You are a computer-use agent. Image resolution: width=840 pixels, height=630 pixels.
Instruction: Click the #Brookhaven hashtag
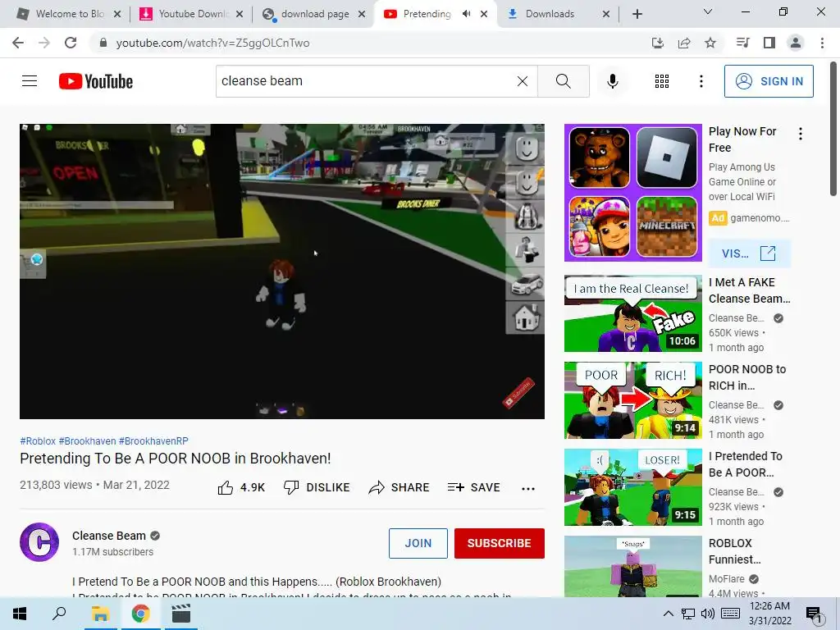[87, 441]
